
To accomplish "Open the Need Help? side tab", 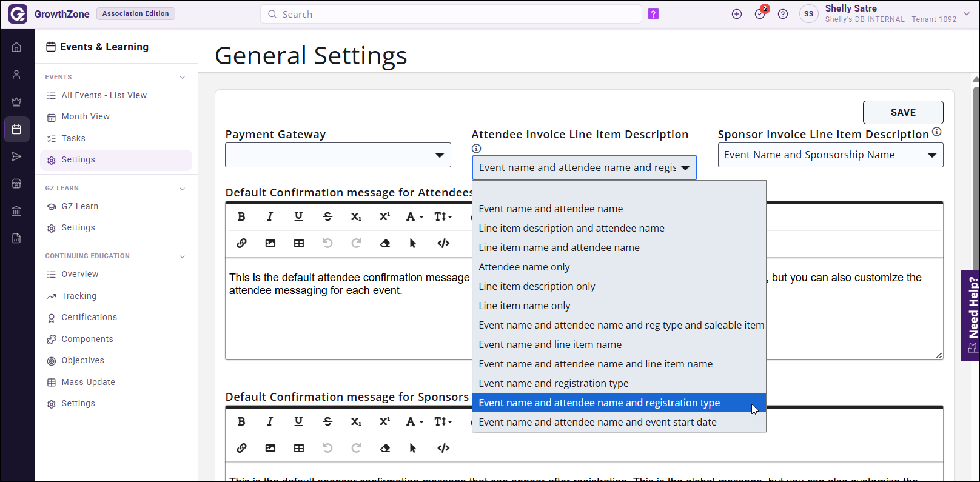I will coord(971,315).
